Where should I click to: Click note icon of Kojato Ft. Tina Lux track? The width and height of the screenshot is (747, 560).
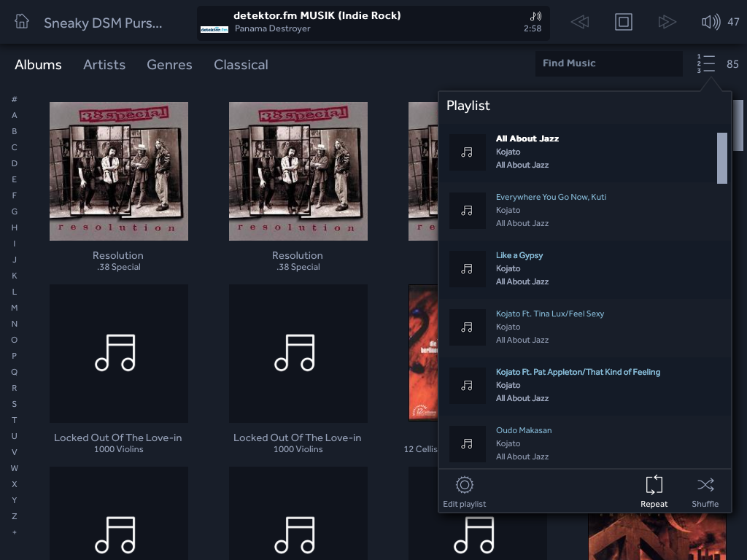tap(468, 327)
